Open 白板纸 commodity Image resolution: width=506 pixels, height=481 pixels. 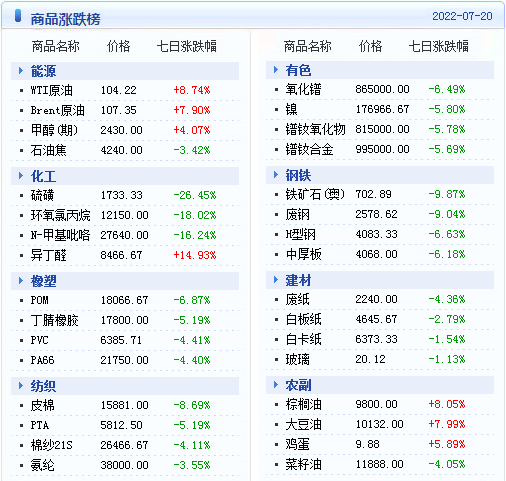(303, 319)
